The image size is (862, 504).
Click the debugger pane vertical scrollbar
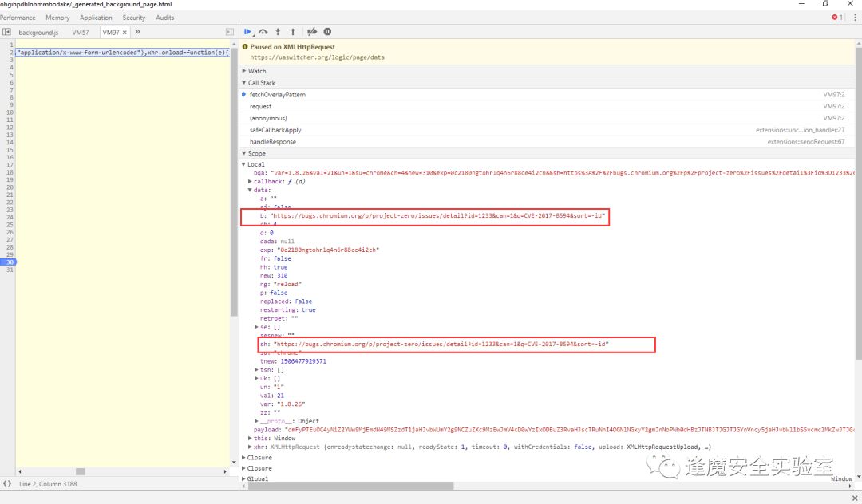[x=859, y=203]
